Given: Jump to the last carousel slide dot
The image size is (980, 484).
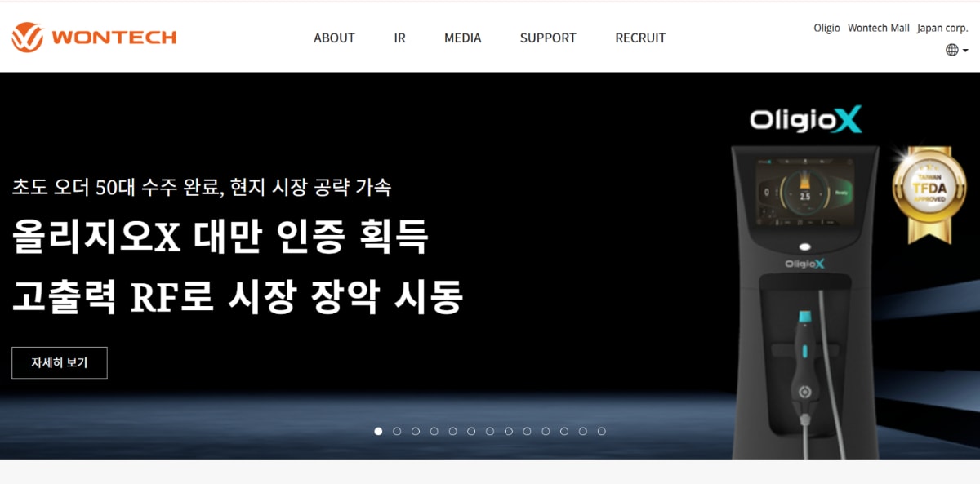Looking at the screenshot, I should click(x=602, y=431).
